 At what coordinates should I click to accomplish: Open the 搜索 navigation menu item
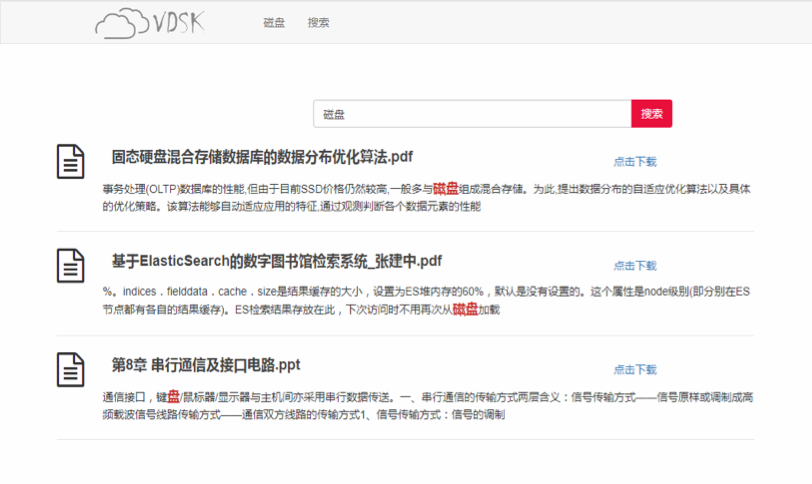pos(318,23)
